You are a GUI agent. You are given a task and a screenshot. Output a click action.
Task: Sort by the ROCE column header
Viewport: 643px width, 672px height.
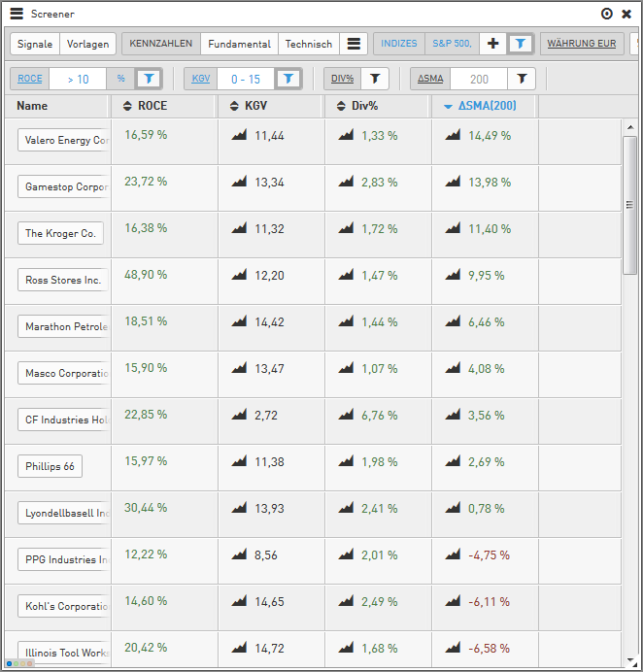point(162,106)
